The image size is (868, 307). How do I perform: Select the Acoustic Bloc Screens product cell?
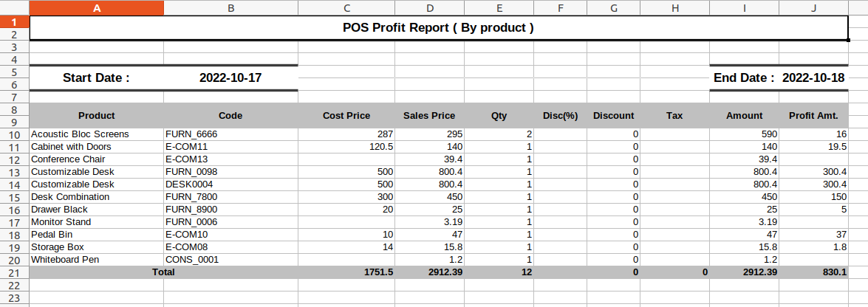click(x=96, y=134)
